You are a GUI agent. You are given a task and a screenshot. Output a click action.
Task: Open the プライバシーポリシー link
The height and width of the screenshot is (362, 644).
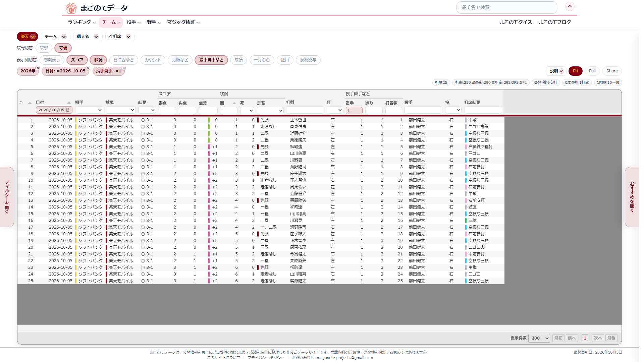[266, 358]
